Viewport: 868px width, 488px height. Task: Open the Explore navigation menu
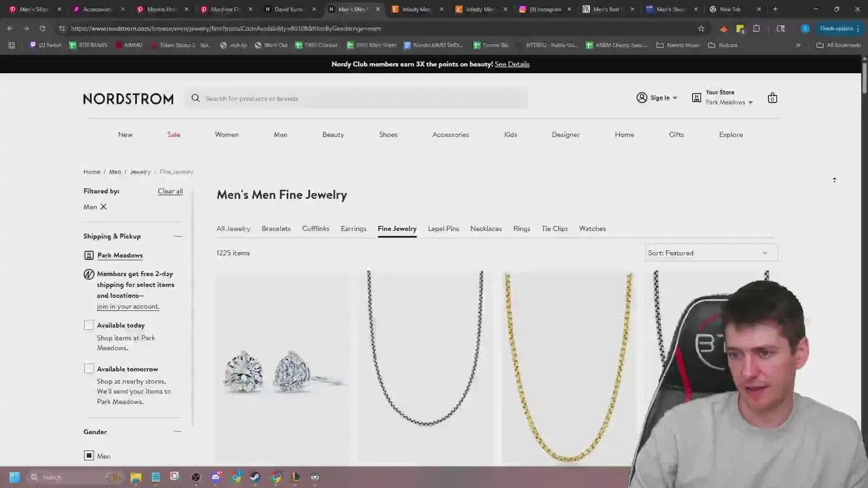(x=731, y=134)
